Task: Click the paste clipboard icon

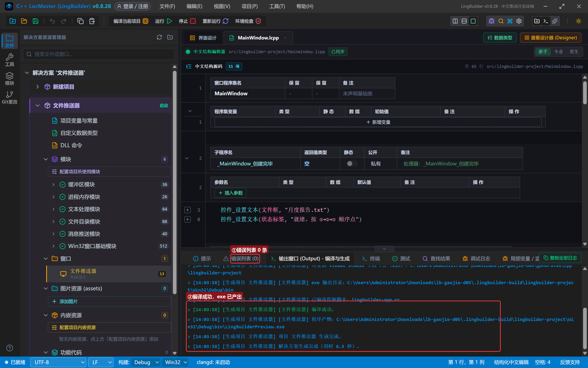Action: tap(92, 21)
